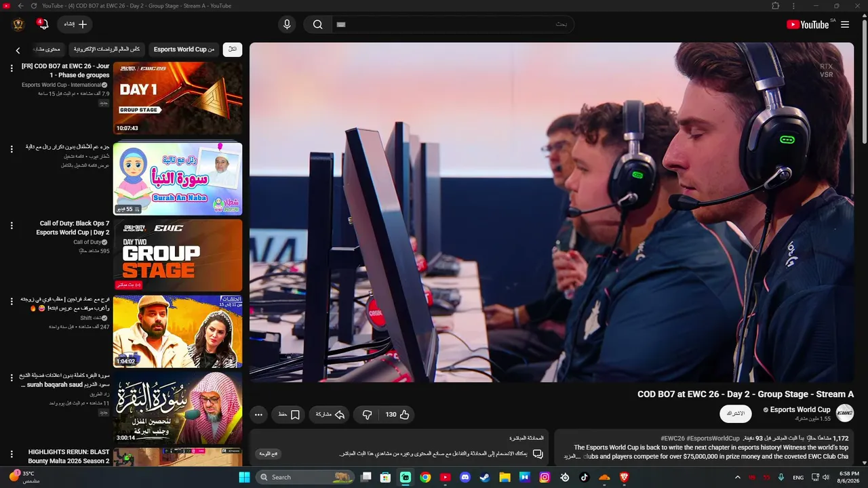Switch the ENG input language

[x=798, y=477]
